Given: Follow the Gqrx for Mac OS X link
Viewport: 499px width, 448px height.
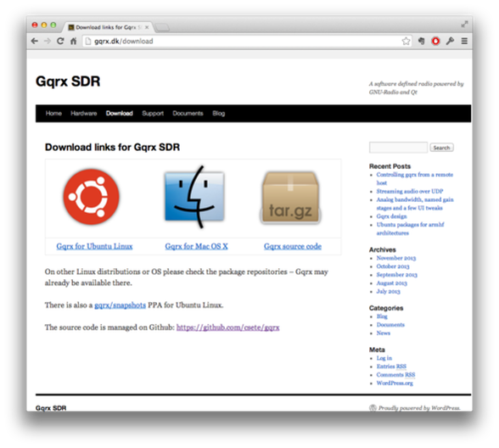Looking at the screenshot, I should click(x=196, y=246).
